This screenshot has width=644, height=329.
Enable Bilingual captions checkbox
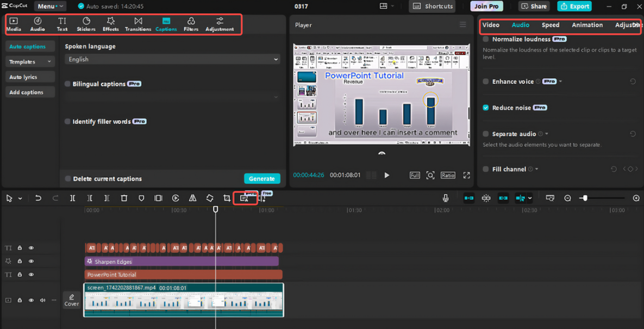68,84
